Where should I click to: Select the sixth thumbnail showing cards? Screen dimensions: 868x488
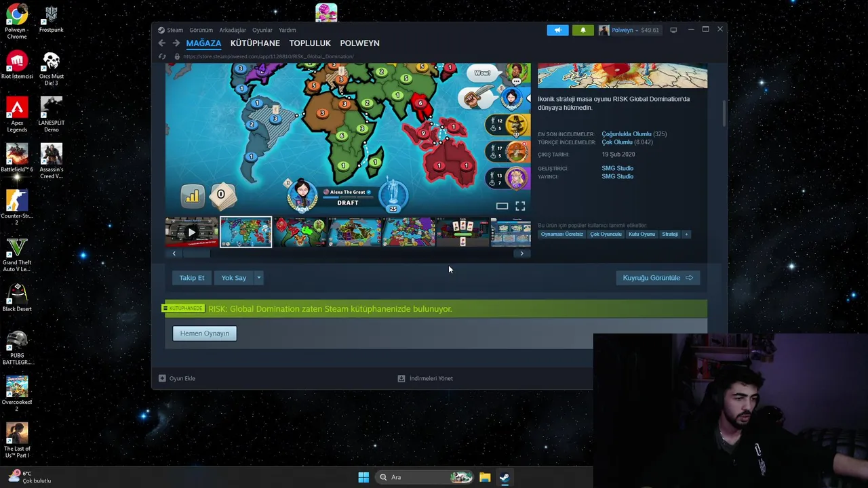pos(462,232)
